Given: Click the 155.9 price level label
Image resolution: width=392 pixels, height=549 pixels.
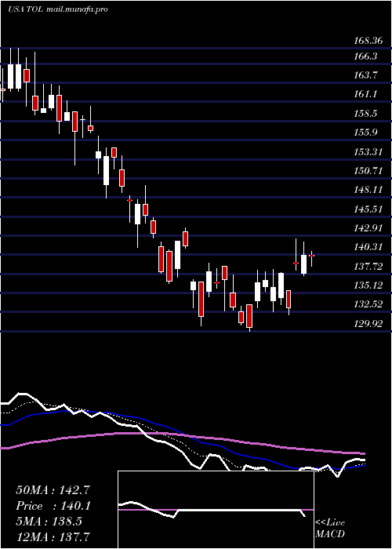Looking at the screenshot, I should click(366, 133).
